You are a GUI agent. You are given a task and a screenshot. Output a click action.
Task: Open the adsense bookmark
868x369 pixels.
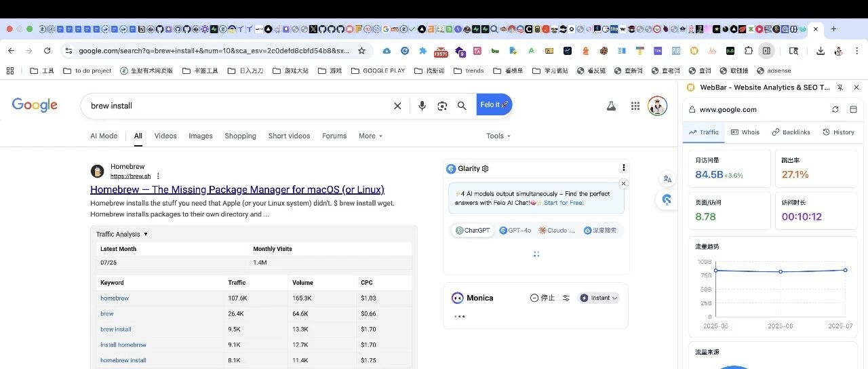click(773, 71)
